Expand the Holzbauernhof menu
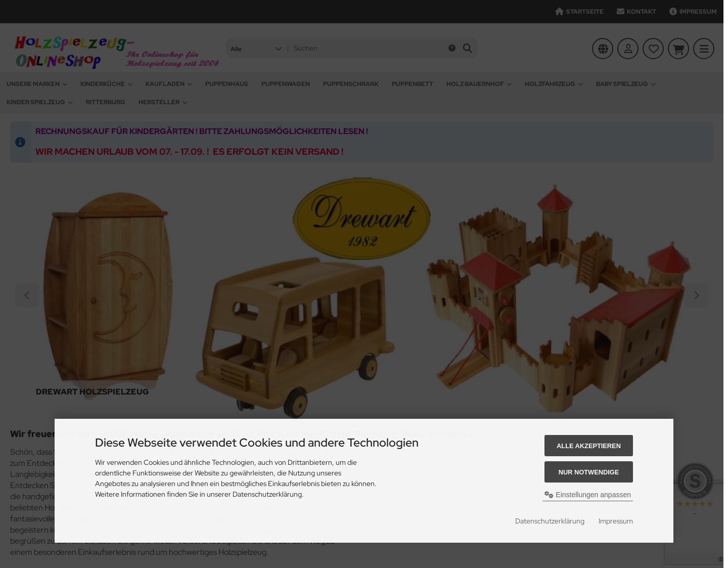 coord(479,84)
